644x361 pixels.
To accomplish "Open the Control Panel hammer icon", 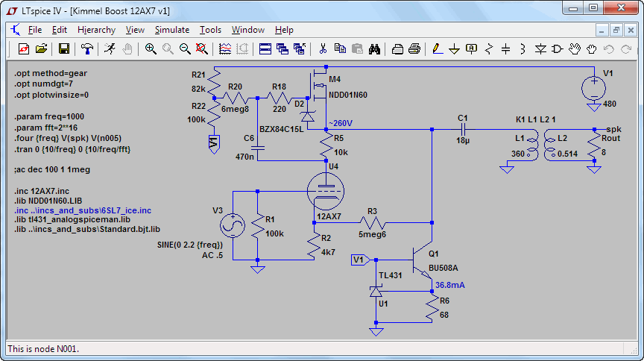I will 86,49.
